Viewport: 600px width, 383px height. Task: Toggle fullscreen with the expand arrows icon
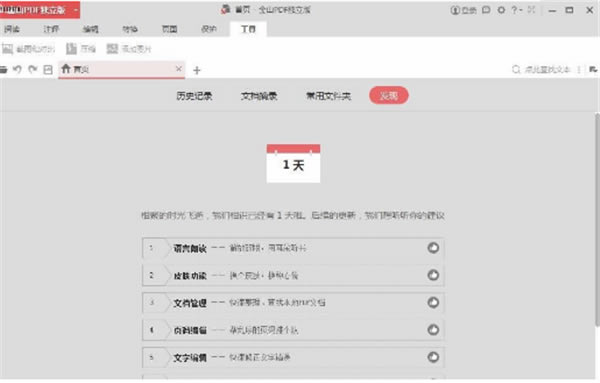pyautogui.click(x=532, y=10)
